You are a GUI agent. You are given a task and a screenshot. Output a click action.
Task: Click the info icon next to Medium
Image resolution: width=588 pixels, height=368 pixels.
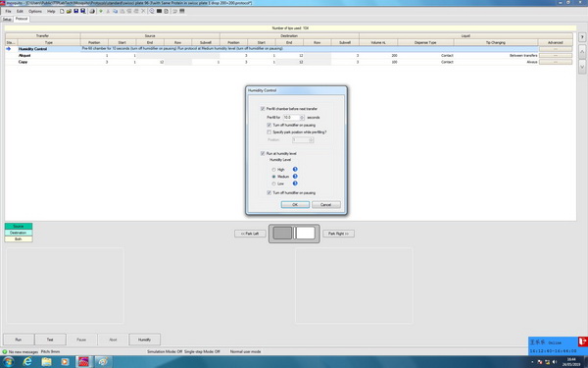tap(295, 176)
